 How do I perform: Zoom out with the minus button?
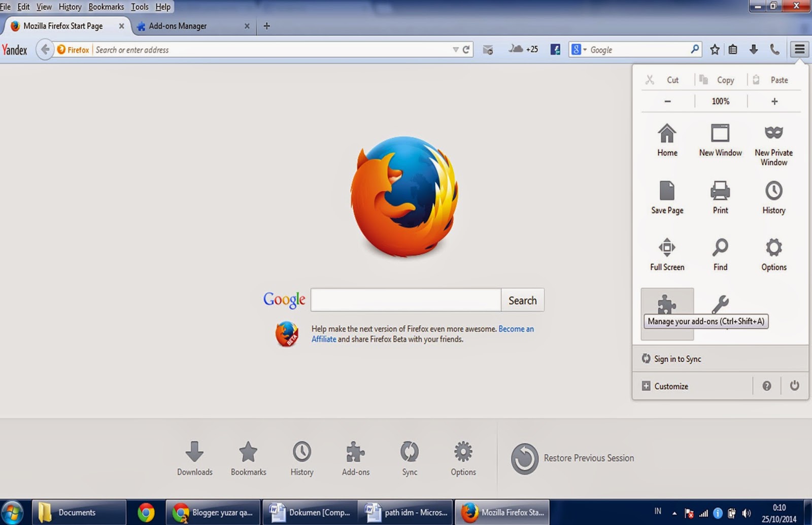[667, 101]
